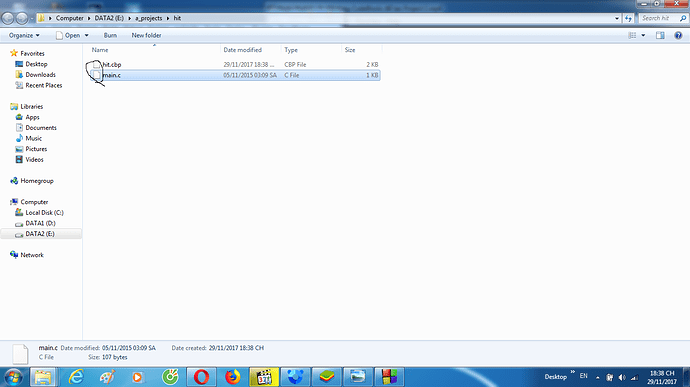Open the Windows Start menu orb

tap(13, 377)
